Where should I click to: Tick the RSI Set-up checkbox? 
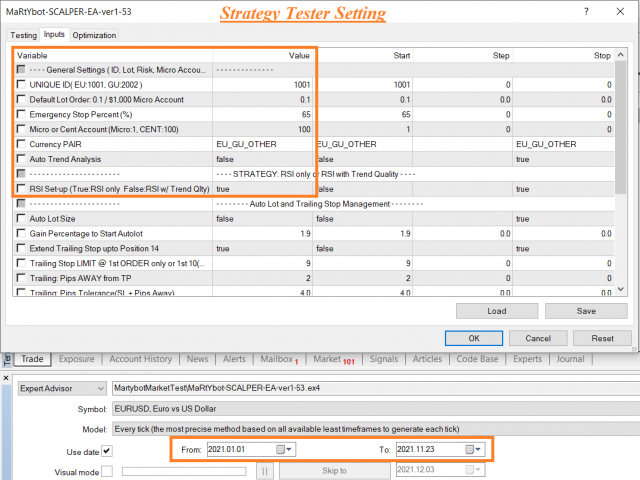(x=21, y=189)
